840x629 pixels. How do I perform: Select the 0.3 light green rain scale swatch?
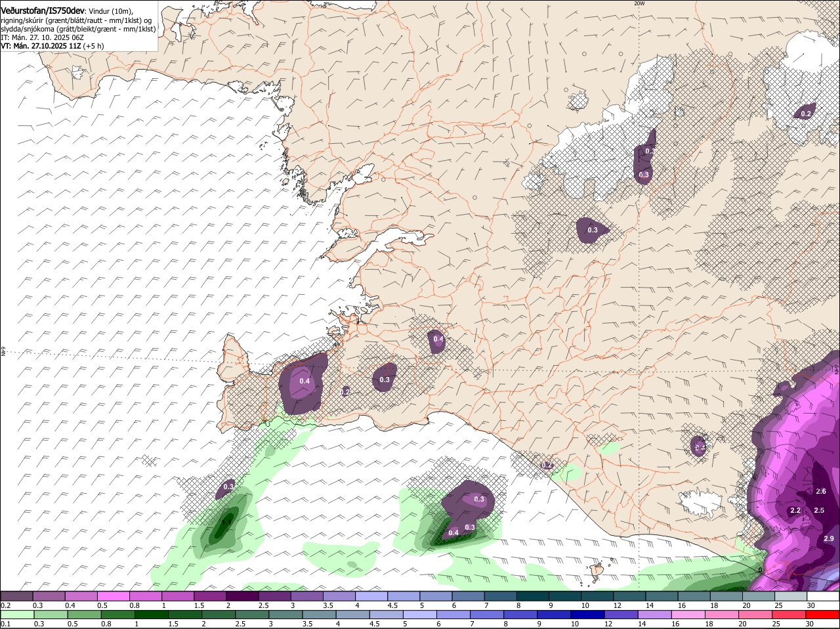[50, 615]
